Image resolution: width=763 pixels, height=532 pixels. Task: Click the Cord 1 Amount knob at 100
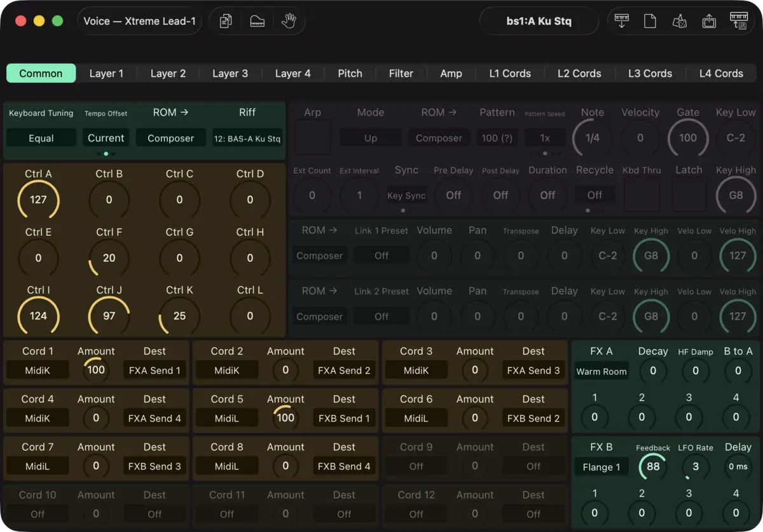coord(96,370)
